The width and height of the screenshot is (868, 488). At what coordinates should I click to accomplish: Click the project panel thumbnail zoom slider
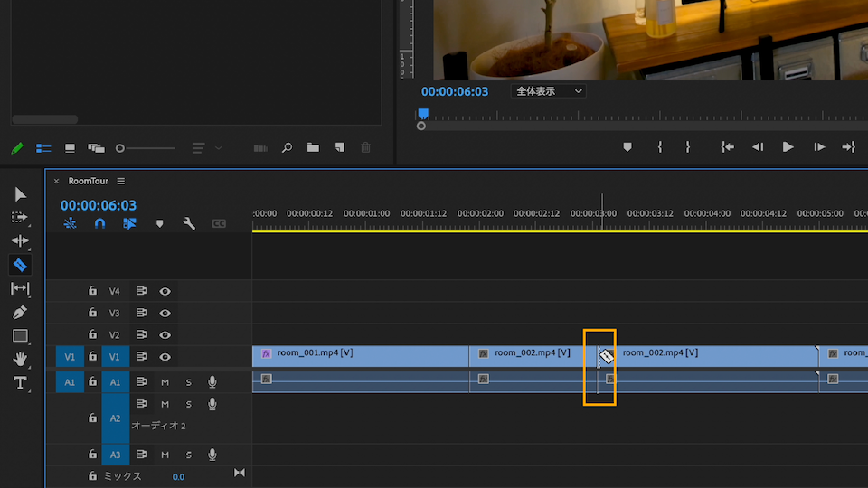click(121, 147)
